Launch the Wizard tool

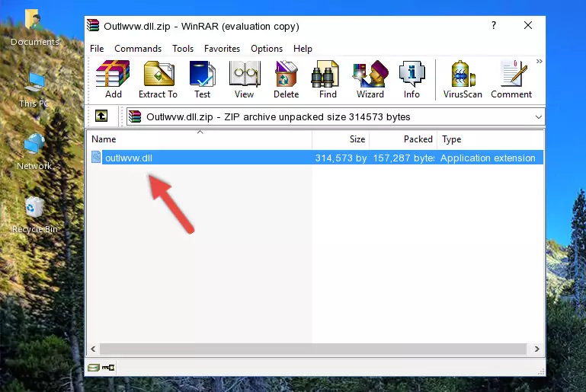click(370, 79)
